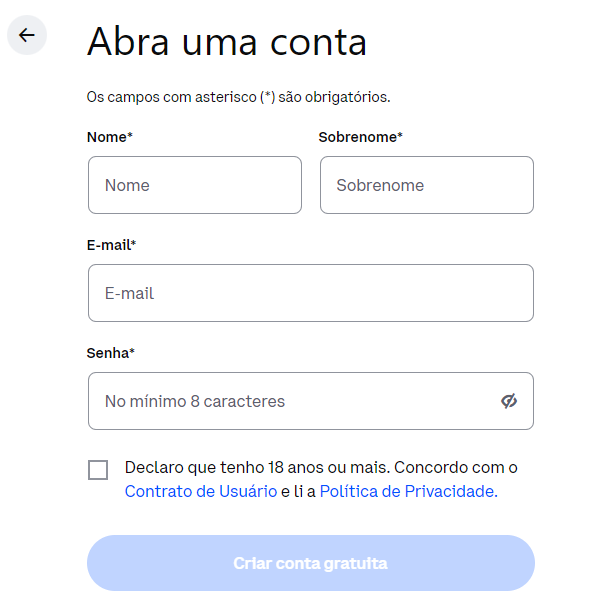Image resolution: width=591 pixels, height=592 pixels.
Task: Focus the Nome input field
Action: click(195, 185)
